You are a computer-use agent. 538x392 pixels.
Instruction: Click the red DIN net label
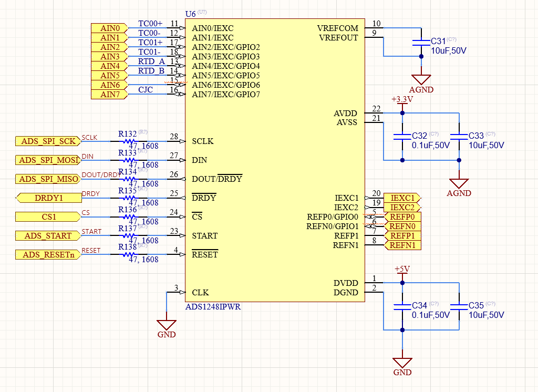(x=88, y=156)
